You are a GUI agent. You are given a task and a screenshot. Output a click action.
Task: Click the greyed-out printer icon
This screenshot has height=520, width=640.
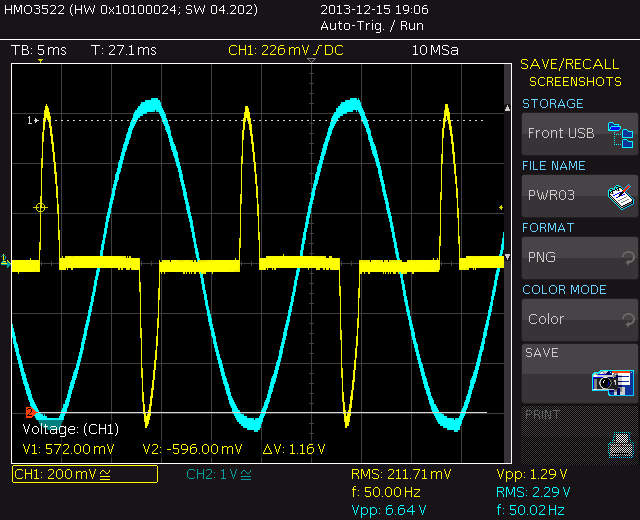click(621, 445)
